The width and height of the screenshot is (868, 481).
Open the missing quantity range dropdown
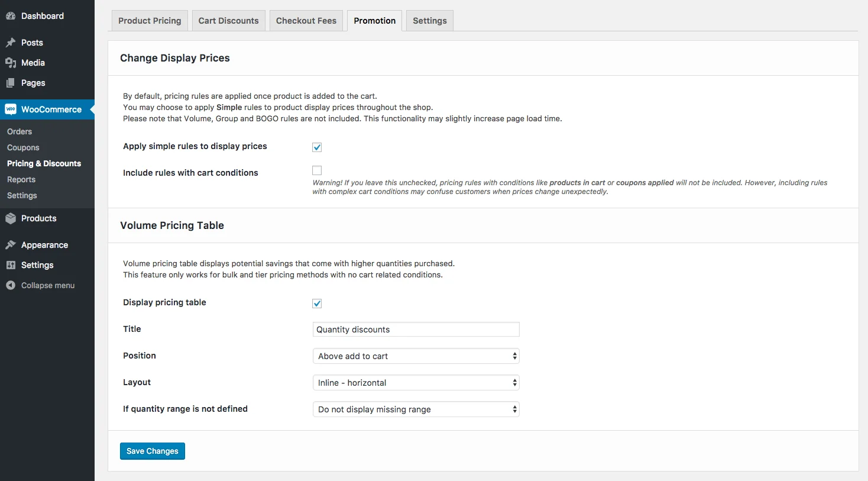(415, 409)
